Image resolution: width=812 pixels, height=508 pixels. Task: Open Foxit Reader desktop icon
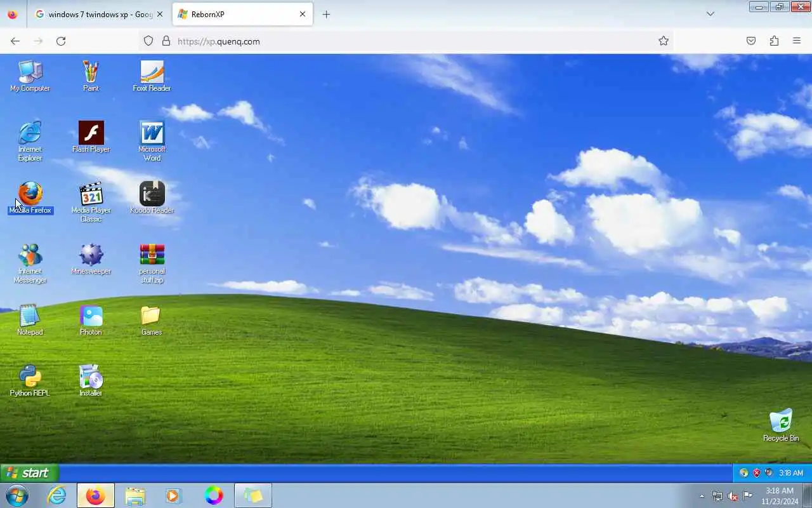152,77
